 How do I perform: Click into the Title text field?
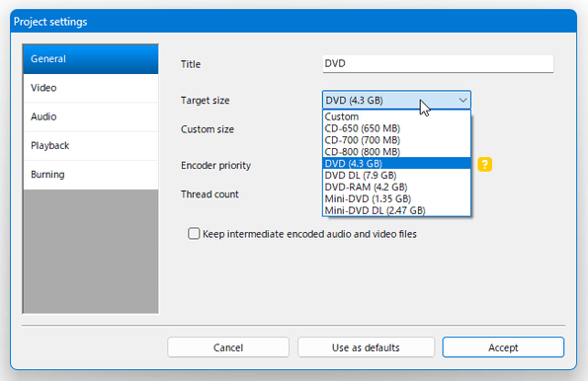pyautogui.click(x=438, y=64)
